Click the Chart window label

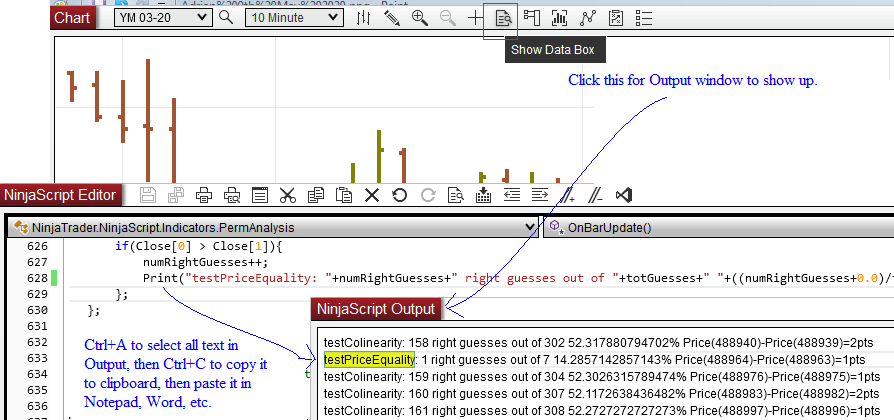(x=72, y=18)
